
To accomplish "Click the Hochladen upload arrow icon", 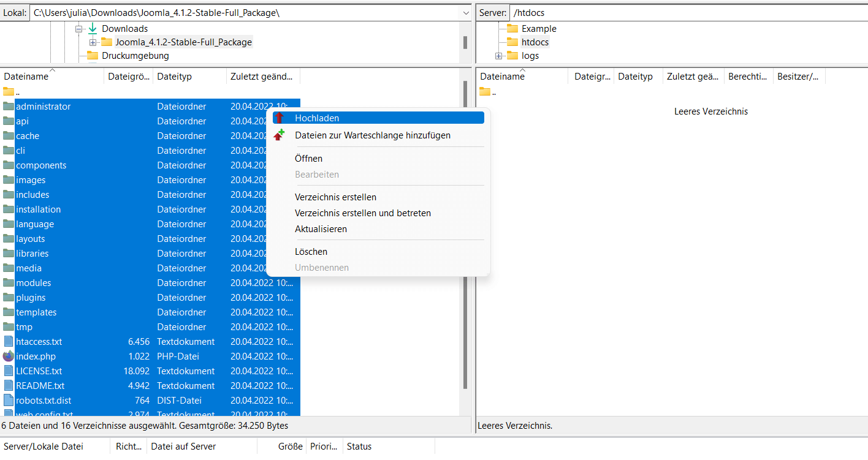I will coord(280,118).
